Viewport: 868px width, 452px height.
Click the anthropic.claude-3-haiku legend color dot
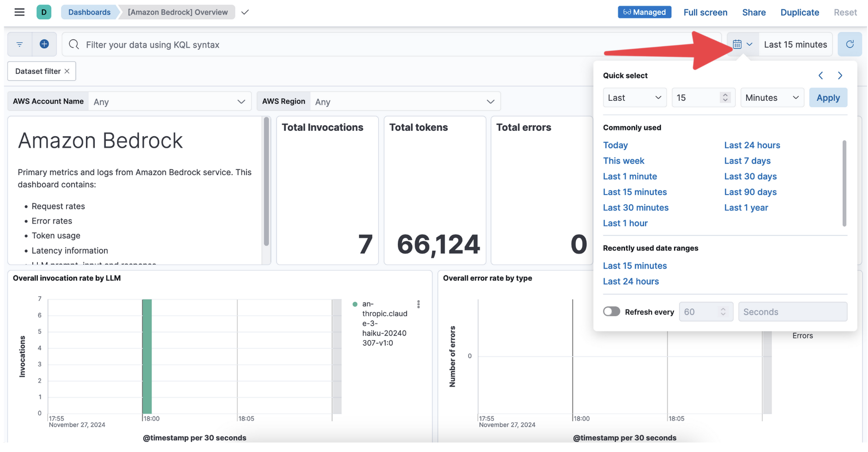[x=355, y=304]
